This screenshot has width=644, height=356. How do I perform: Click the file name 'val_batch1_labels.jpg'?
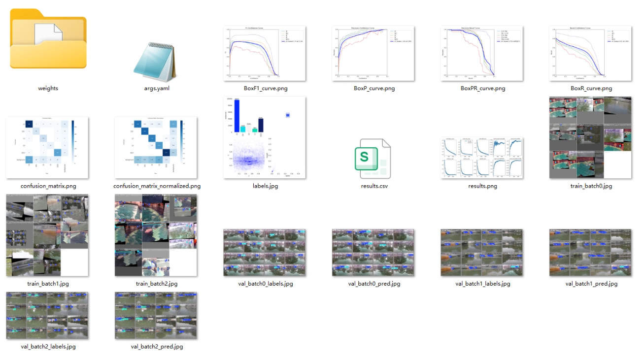point(482,284)
